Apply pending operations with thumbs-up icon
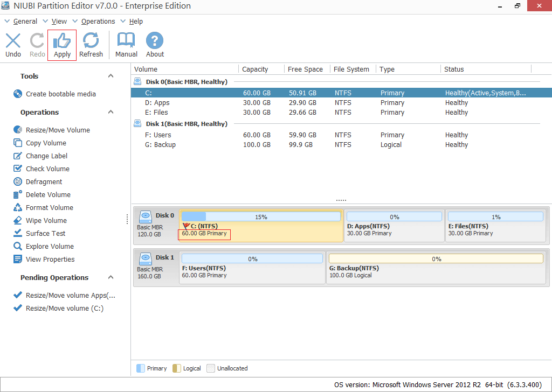This screenshot has height=392, width=552. tap(62, 41)
